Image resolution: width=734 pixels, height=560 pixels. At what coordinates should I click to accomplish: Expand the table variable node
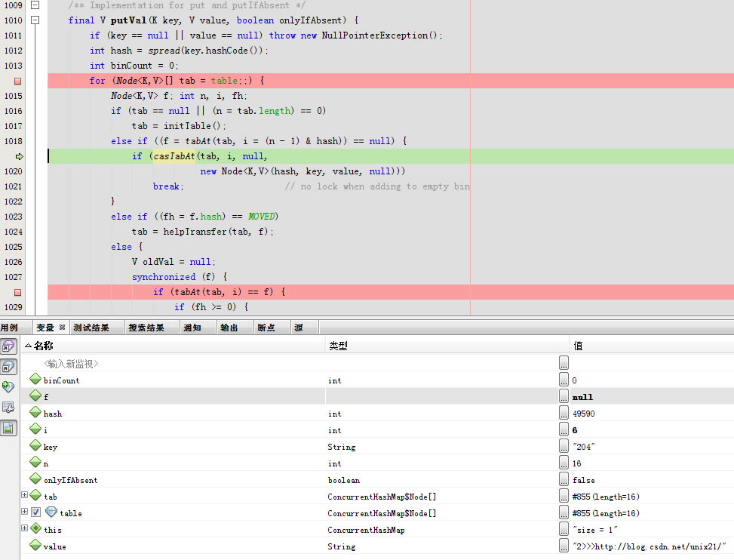(x=24, y=511)
